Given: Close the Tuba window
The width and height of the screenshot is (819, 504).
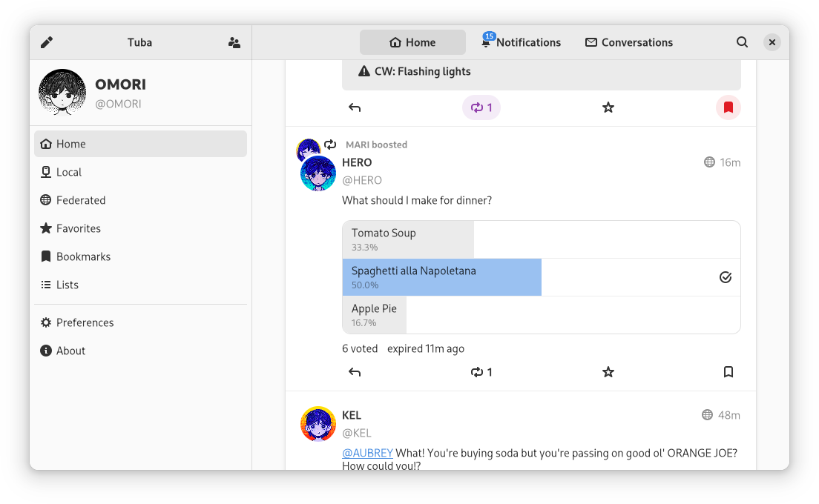Looking at the screenshot, I should 772,42.
